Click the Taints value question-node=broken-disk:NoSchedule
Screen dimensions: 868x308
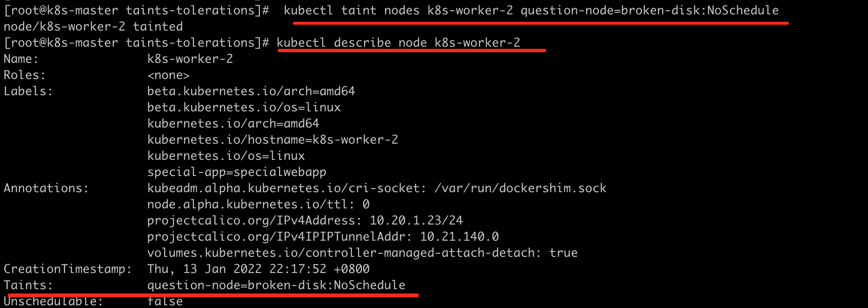pos(276,285)
